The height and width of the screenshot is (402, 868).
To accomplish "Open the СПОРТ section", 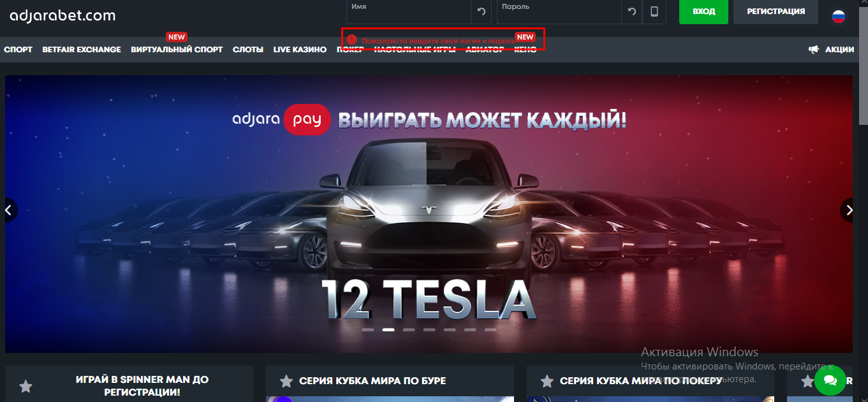I will pyautogui.click(x=18, y=50).
